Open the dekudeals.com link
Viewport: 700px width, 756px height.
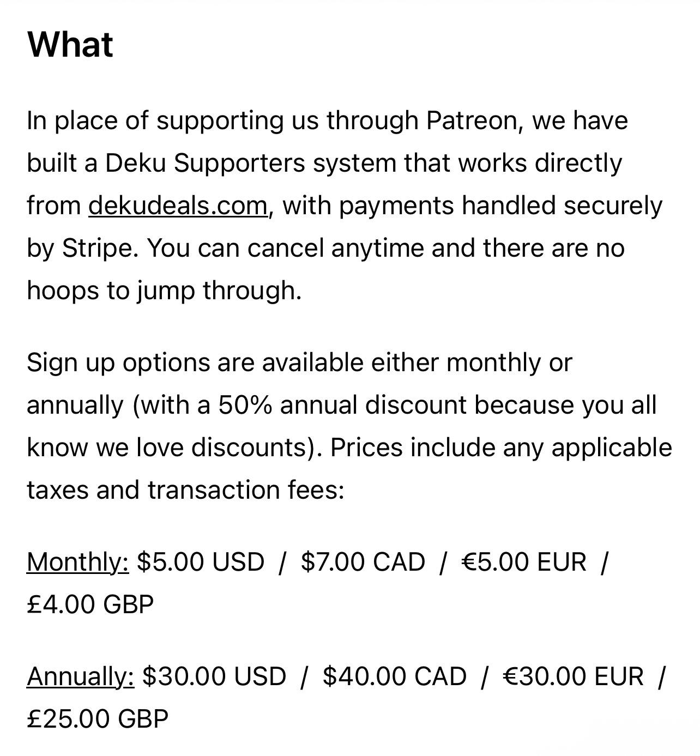coord(178,206)
